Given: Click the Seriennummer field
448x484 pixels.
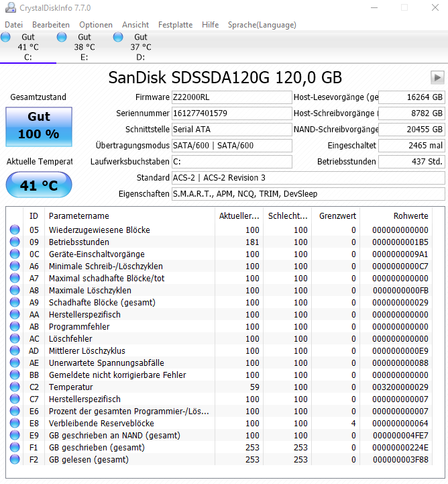Looking at the screenshot, I should 232,113.
